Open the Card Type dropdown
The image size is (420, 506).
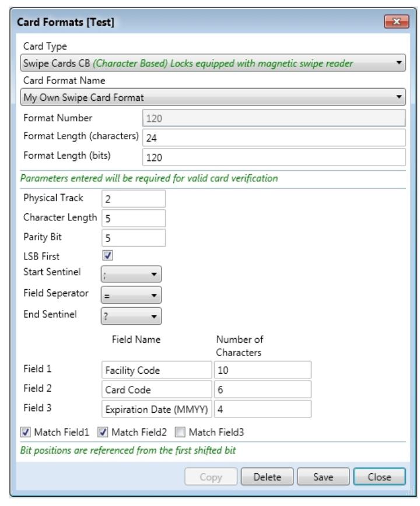(x=213, y=63)
